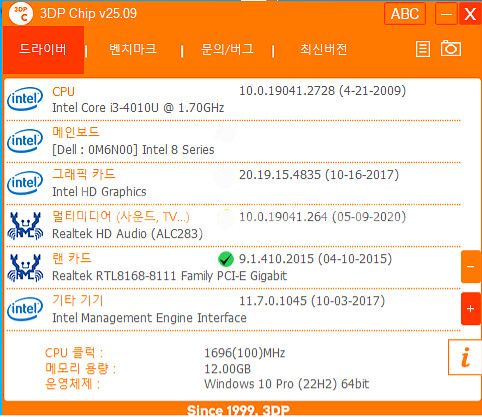The height and width of the screenshot is (417, 482).
Task: Open the CPU driver link
Action: (x=63, y=92)
